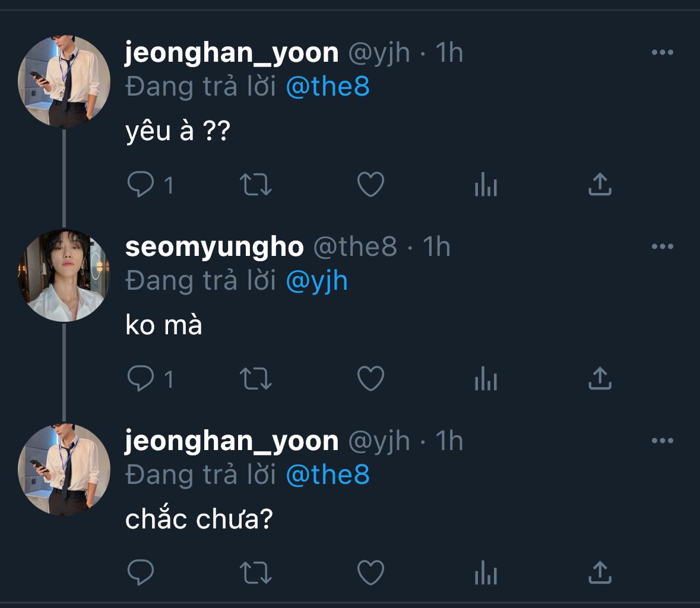Open seomyungho's profile picture
The width and height of the screenshot is (700, 608).
pos(64,275)
